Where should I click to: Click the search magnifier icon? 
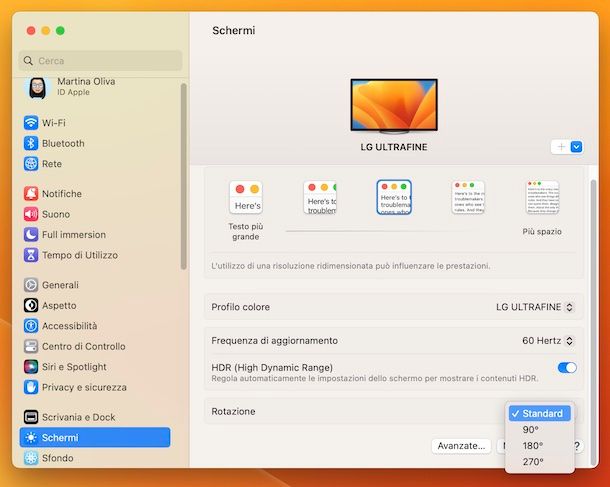[28, 61]
